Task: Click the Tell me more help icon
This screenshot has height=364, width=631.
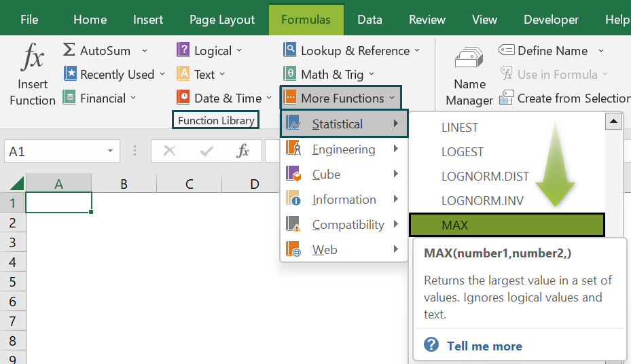Action: tap(431, 345)
